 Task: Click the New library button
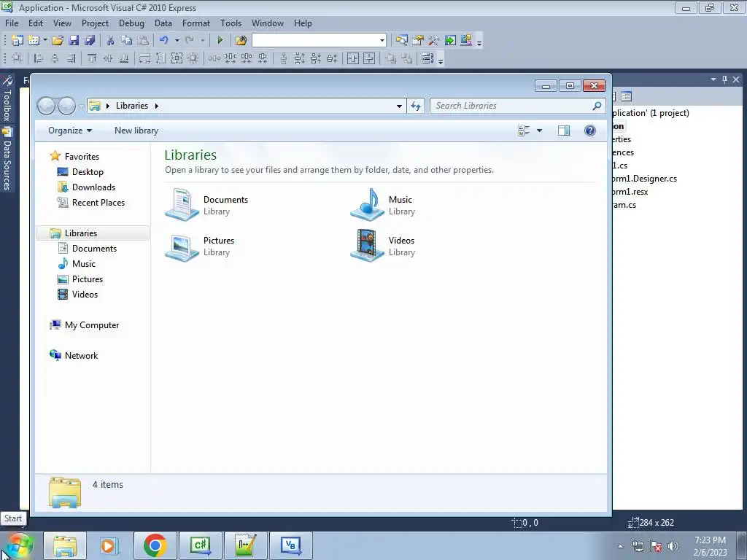(136, 131)
